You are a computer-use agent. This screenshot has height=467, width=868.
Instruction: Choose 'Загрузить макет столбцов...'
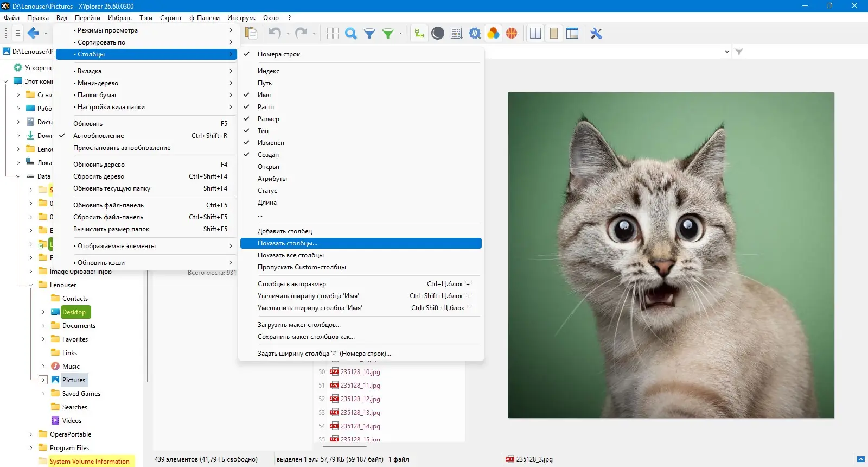361,325
